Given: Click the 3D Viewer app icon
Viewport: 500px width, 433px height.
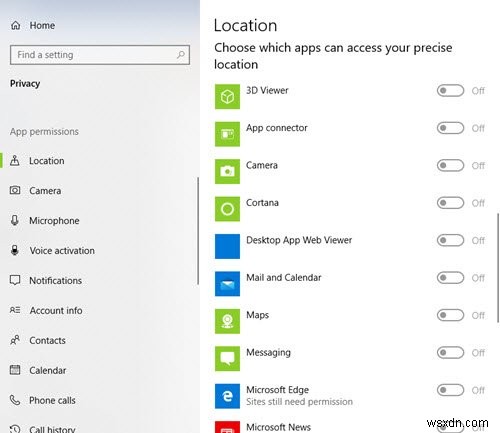Looking at the screenshot, I should coord(227,97).
